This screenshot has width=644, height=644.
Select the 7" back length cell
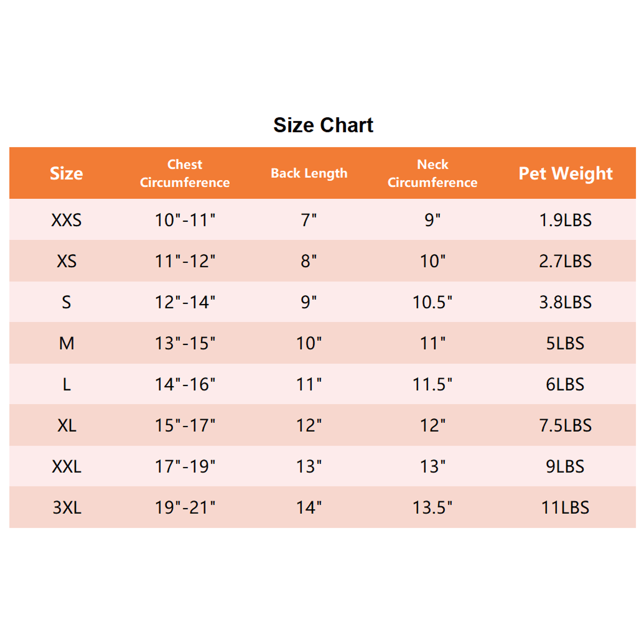309,220
